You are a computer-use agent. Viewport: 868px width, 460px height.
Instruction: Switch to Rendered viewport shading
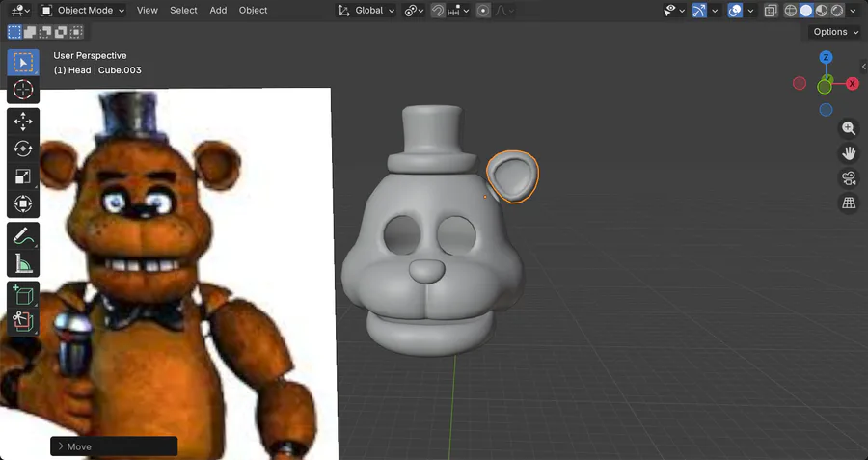click(837, 10)
